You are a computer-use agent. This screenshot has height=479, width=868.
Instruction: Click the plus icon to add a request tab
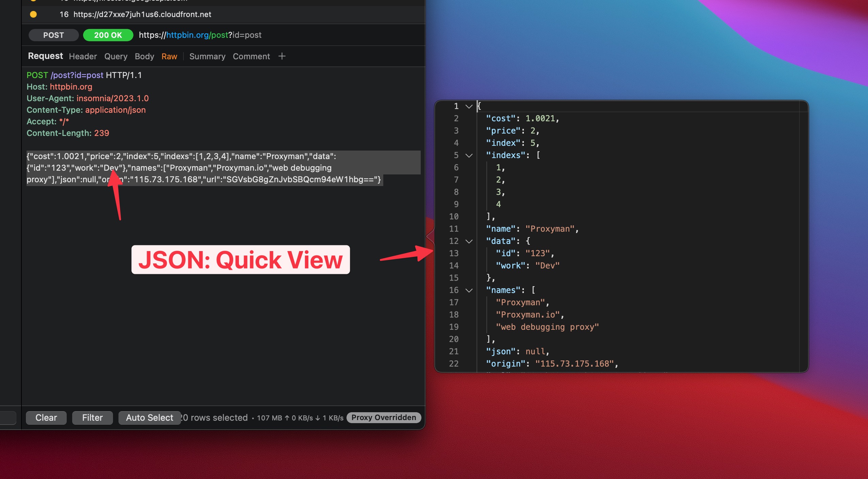pos(282,56)
